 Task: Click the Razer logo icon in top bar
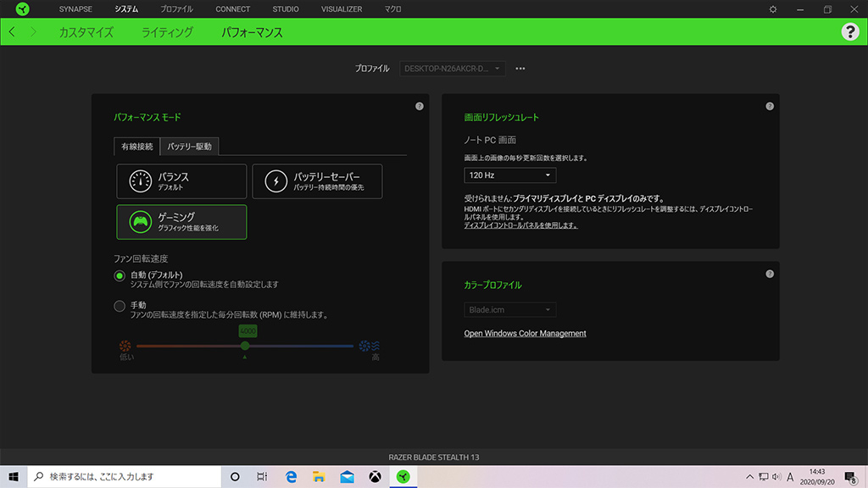[x=22, y=9]
